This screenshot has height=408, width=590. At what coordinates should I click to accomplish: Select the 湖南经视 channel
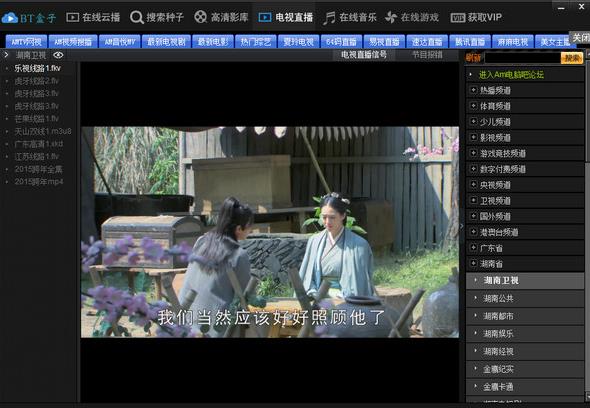click(x=525, y=352)
